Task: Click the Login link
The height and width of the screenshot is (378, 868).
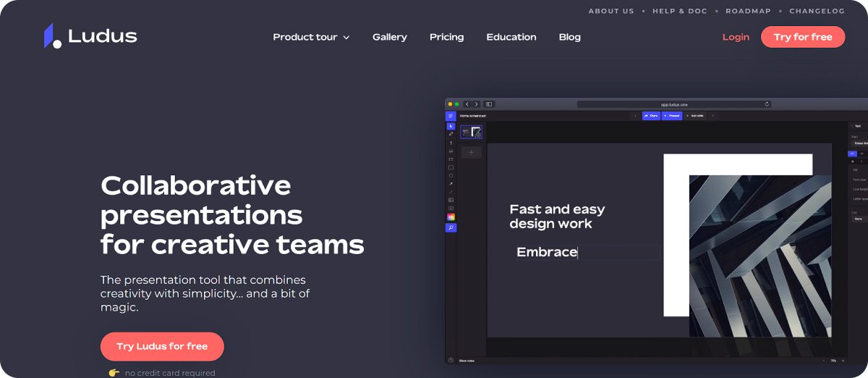Action: pos(736,37)
